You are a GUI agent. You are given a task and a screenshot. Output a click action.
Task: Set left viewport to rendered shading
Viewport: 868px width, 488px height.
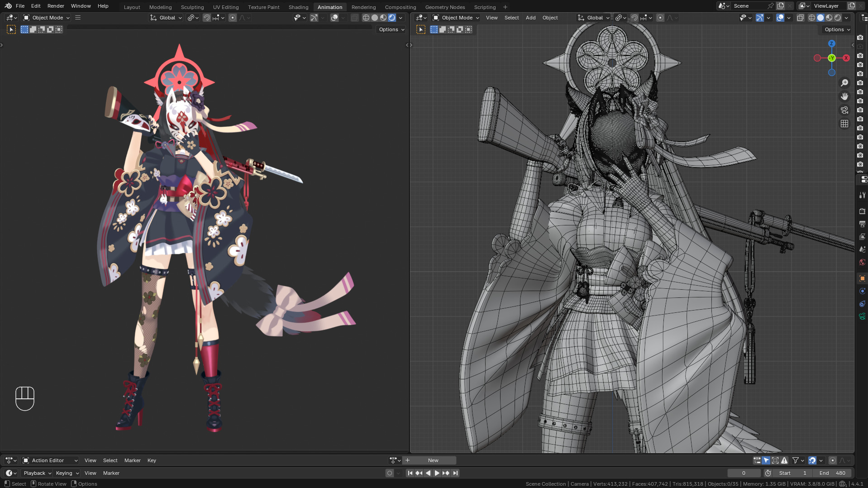click(x=392, y=18)
